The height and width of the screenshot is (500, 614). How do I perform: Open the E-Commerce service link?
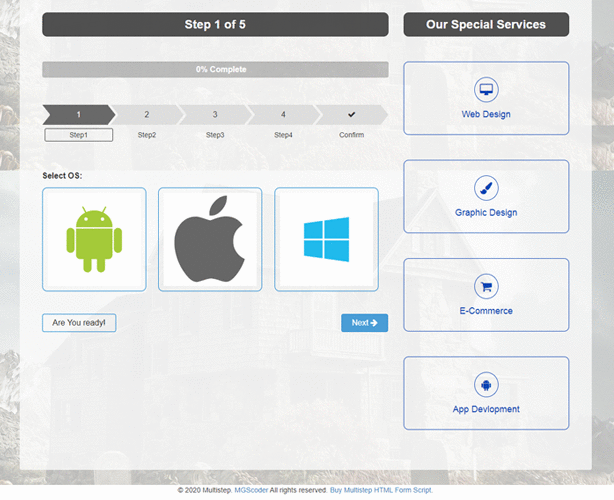(486, 311)
